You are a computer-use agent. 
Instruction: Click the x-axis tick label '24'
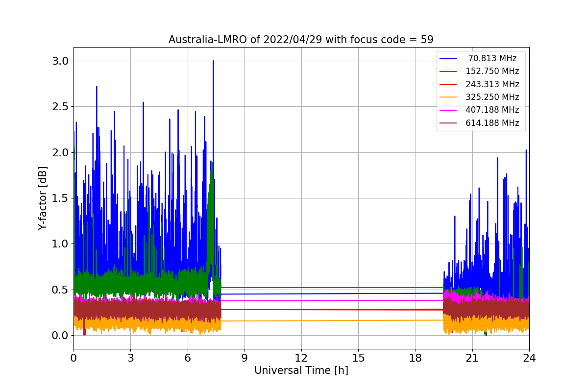(x=529, y=357)
